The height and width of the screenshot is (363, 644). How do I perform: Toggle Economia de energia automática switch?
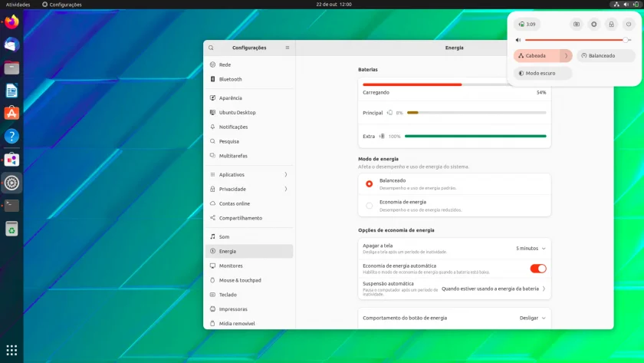coord(538,269)
